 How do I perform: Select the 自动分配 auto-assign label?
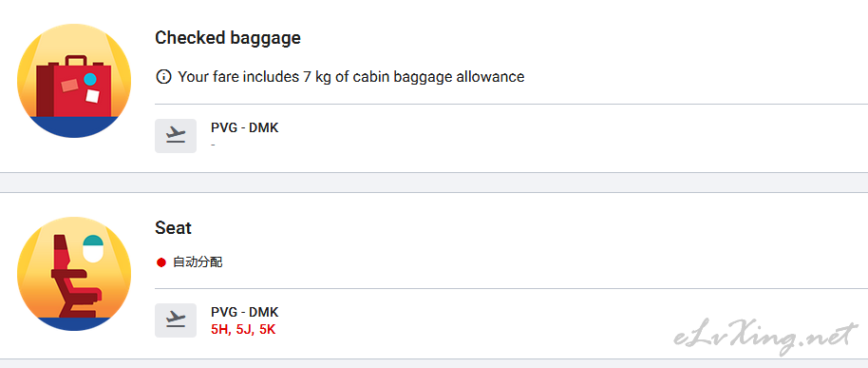(x=198, y=262)
